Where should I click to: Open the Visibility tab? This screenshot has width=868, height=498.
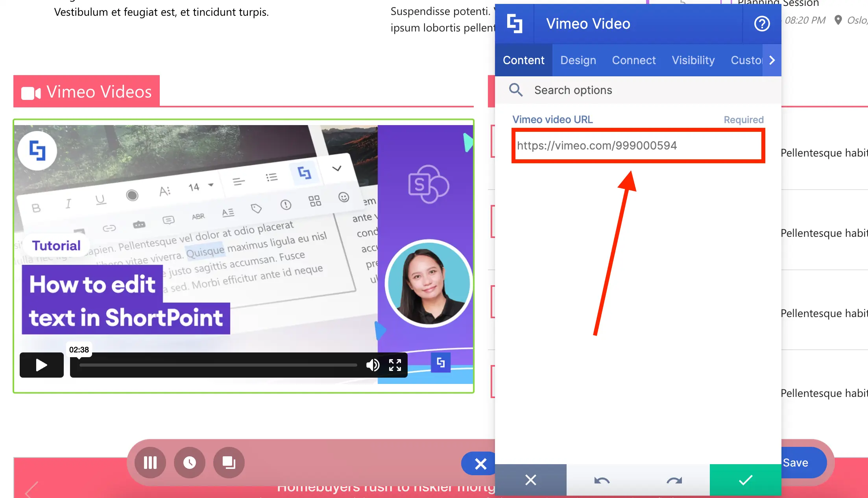point(693,60)
